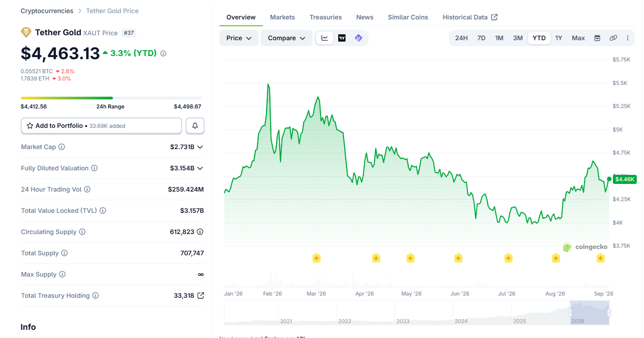Click the 1.7839 ETH price text

coord(35,79)
